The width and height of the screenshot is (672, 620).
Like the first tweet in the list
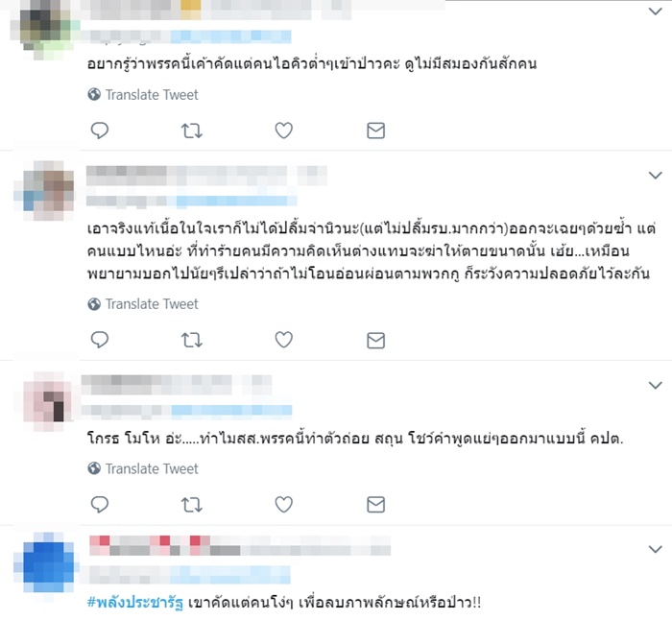click(284, 131)
